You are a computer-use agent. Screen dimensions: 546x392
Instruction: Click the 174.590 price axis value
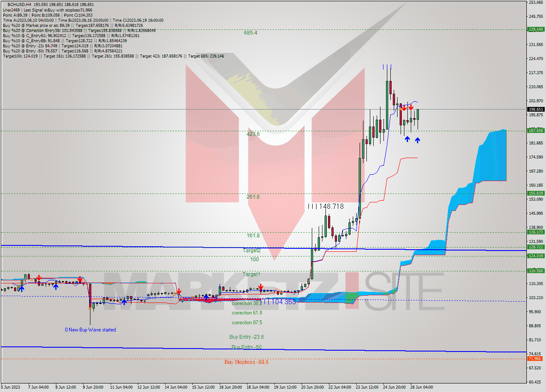pos(536,157)
